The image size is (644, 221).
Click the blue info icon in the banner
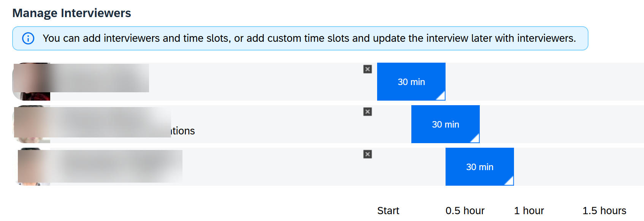[28, 38]
